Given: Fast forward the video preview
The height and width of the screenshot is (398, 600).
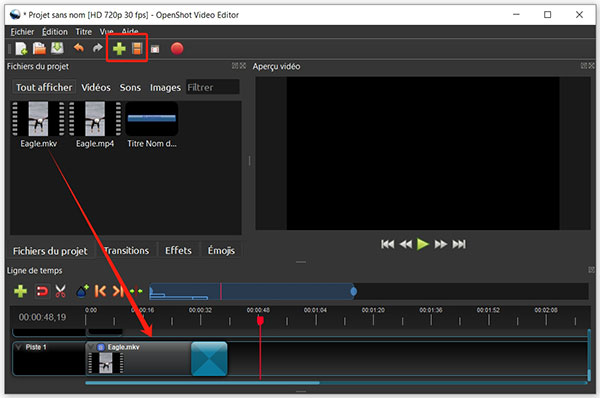Looking at the screenshot, I should point(440,244).
